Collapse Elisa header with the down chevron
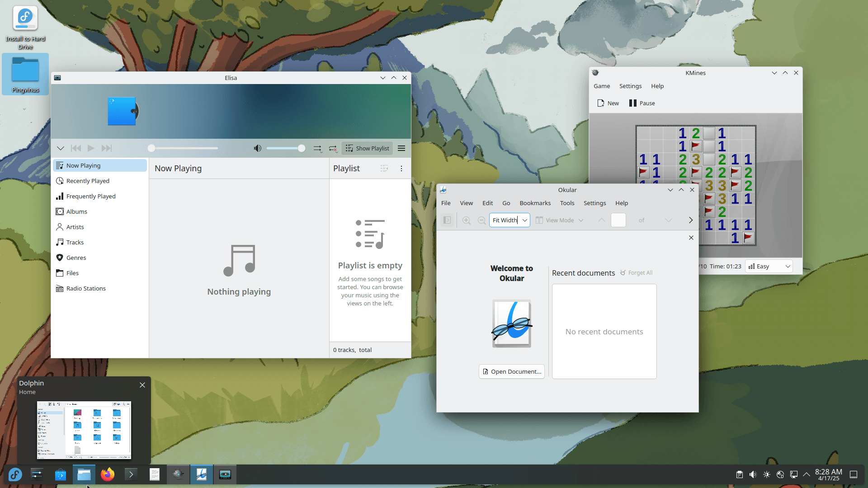This screenshot has height=488, width=868. point(61,148)
